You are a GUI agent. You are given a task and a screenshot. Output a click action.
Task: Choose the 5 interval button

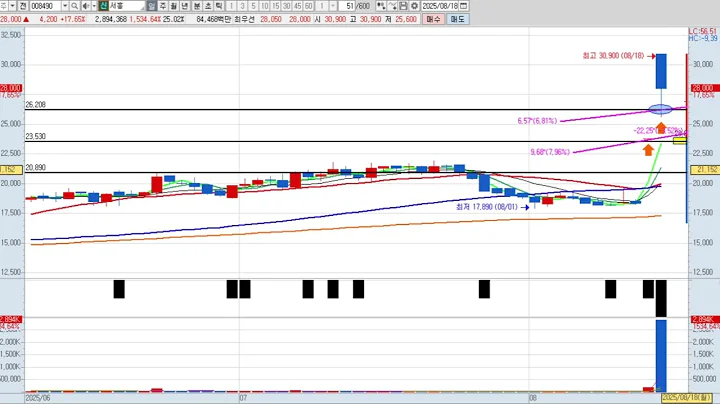pos(253,6)
